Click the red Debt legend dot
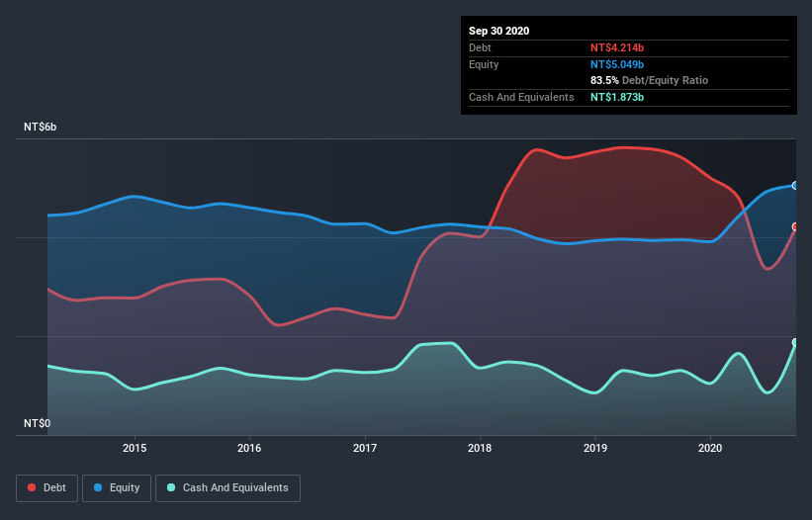Viewport: 812px width, 520px height. pos(32,487)
